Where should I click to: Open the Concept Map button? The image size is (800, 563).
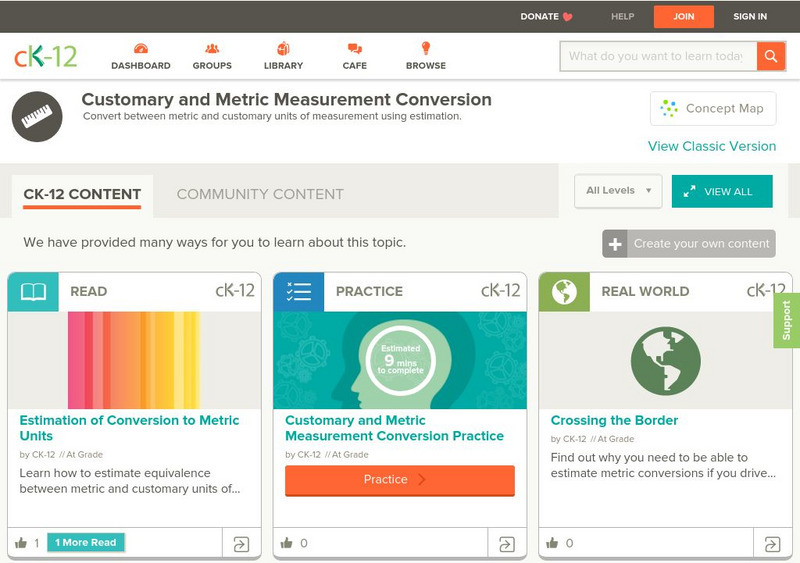(712, 108)
